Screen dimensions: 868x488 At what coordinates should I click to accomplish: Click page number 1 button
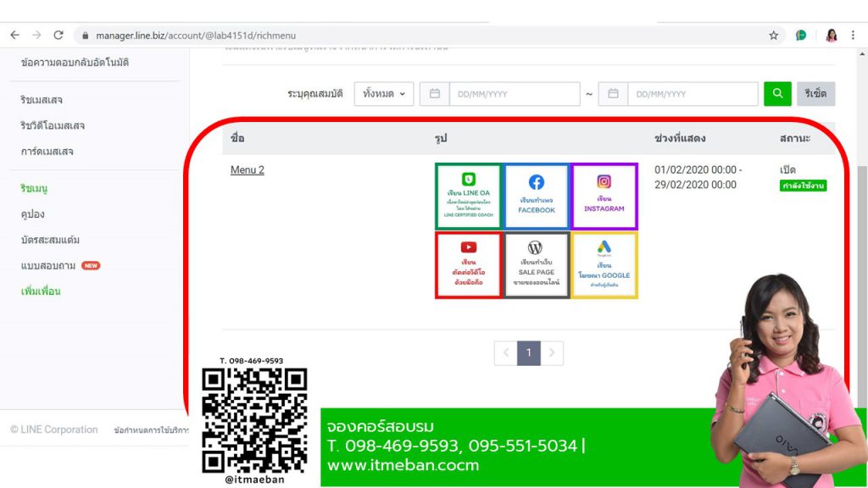click(529, 353)
